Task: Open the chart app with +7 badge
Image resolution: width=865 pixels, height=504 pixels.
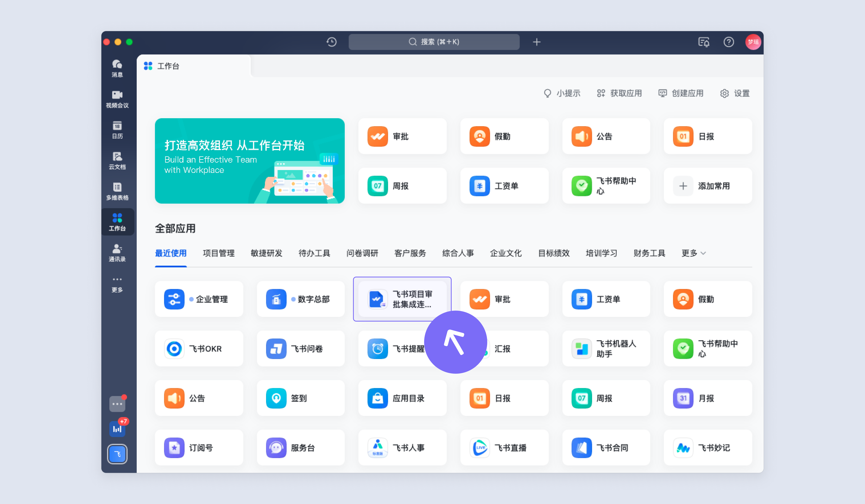Action: (117, 429)
